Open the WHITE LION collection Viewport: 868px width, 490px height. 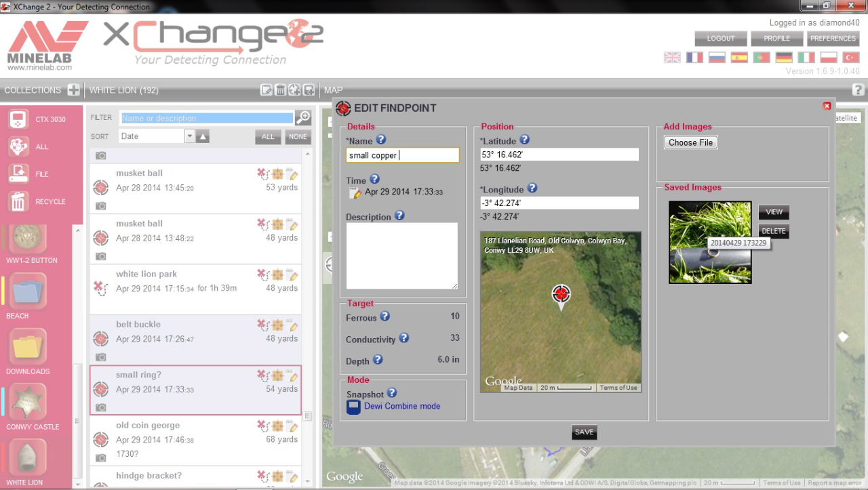(x=29, y=458)
